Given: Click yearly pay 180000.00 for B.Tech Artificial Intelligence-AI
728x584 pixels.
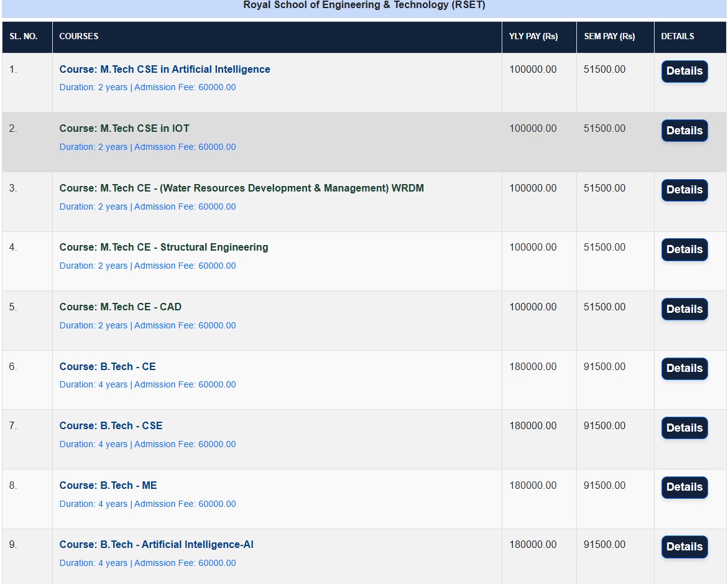Looking at the screenshot, I should [x=533, y=545].
